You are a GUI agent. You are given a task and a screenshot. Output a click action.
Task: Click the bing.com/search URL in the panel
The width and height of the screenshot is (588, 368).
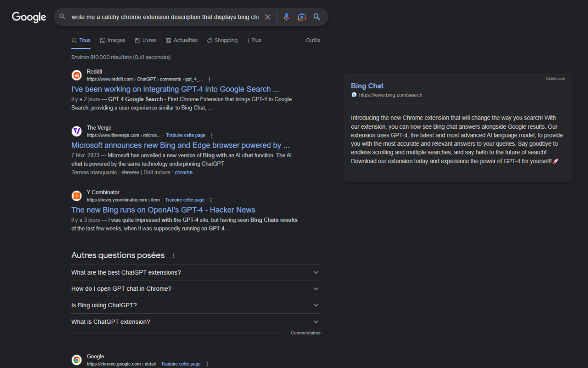tap(390, 95)
